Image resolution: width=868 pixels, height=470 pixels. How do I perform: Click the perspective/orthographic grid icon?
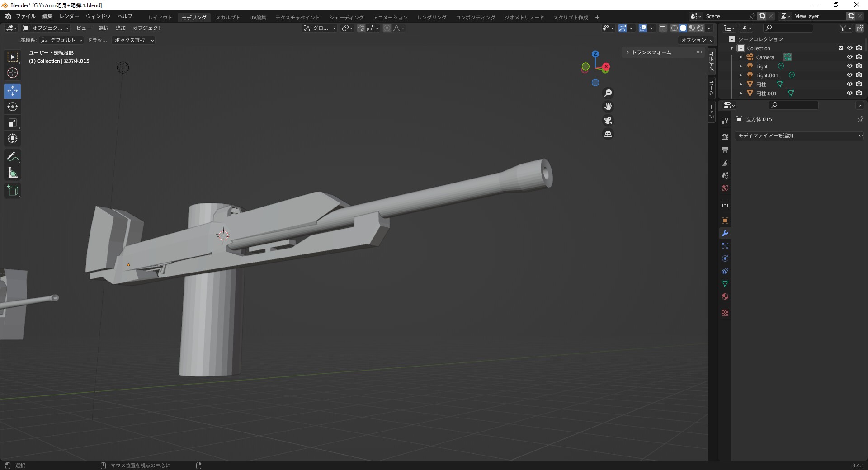[608, 134]
